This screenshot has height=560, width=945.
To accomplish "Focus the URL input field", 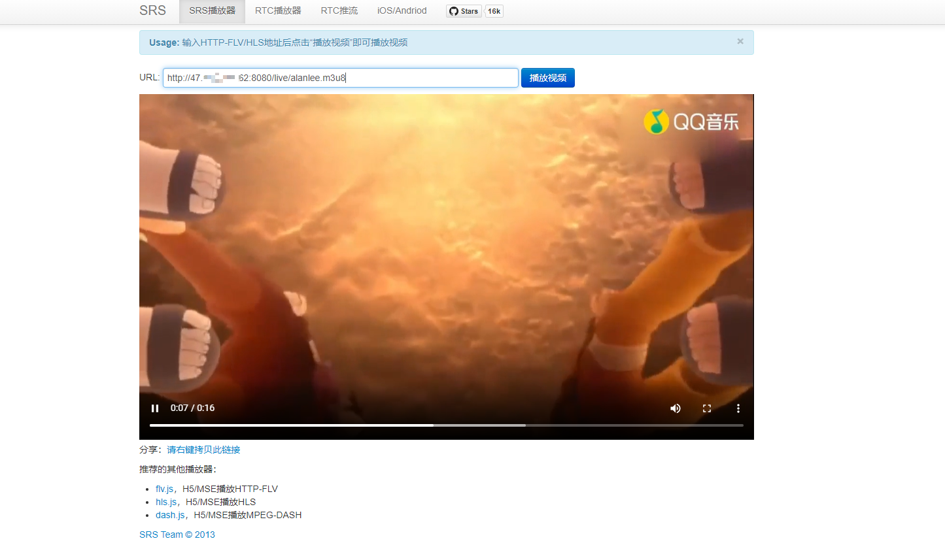I will point(341,78).
